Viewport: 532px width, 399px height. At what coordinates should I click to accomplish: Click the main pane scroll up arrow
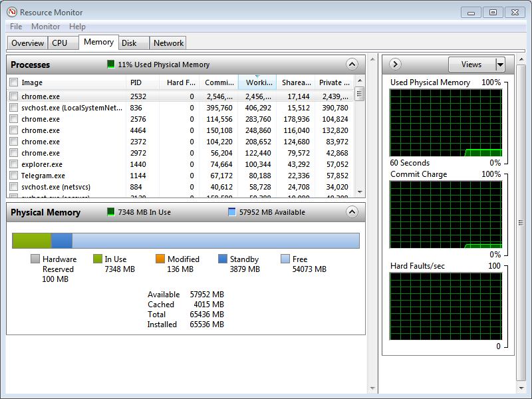click(372, 59)
